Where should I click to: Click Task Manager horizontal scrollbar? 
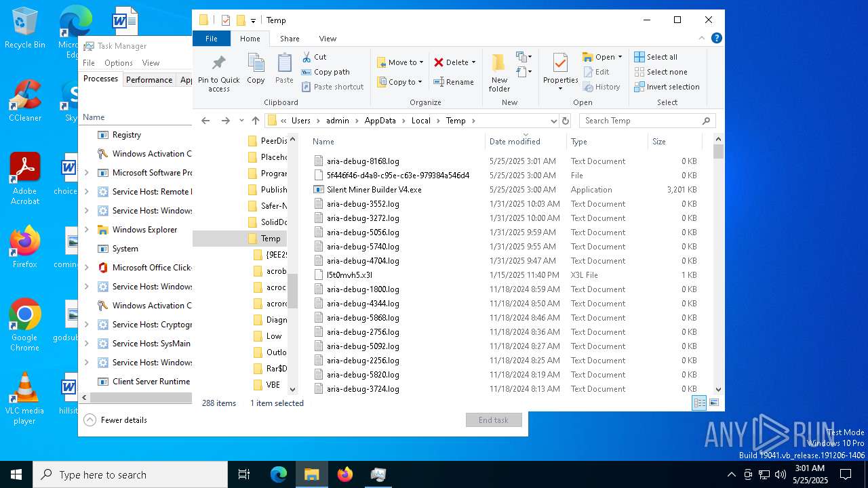point(140,398)
